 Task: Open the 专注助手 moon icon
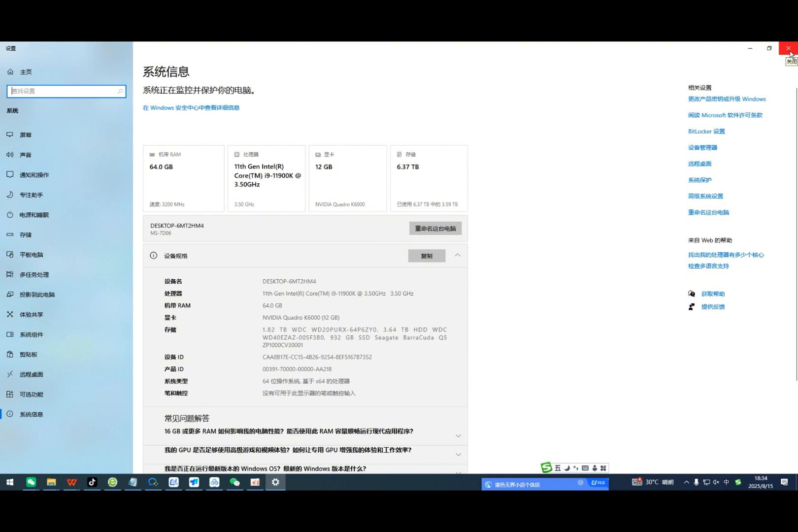click(x=10, y=195)
